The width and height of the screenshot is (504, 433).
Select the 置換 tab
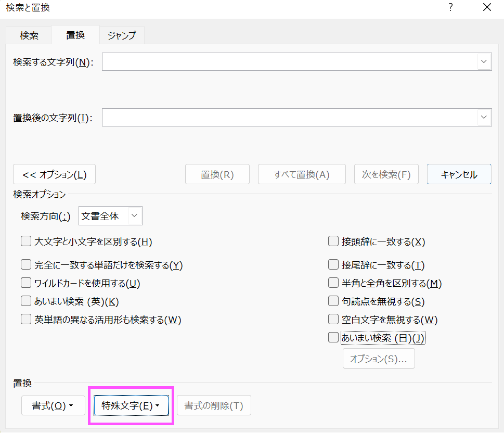pos(75,35)
